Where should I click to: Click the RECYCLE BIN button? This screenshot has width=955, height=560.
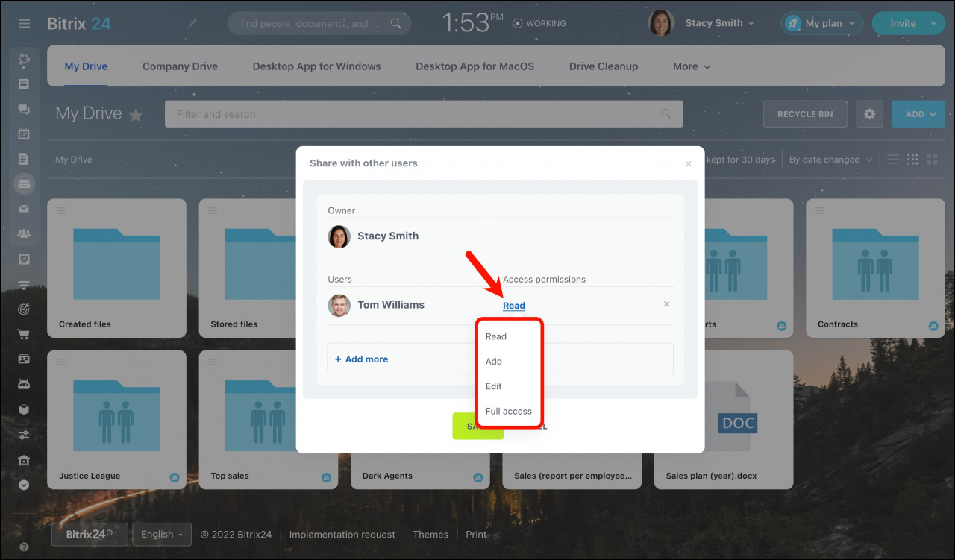[805, 114]
